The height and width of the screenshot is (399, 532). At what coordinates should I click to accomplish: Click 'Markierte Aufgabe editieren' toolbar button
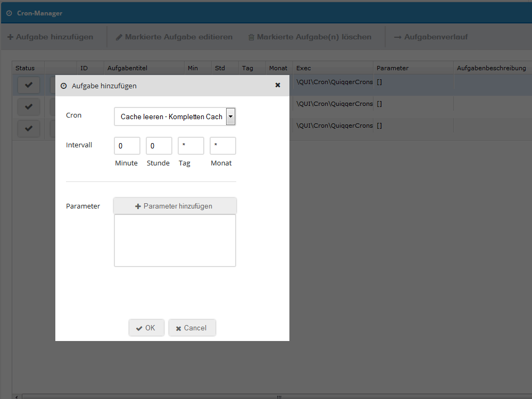[174, 37]
